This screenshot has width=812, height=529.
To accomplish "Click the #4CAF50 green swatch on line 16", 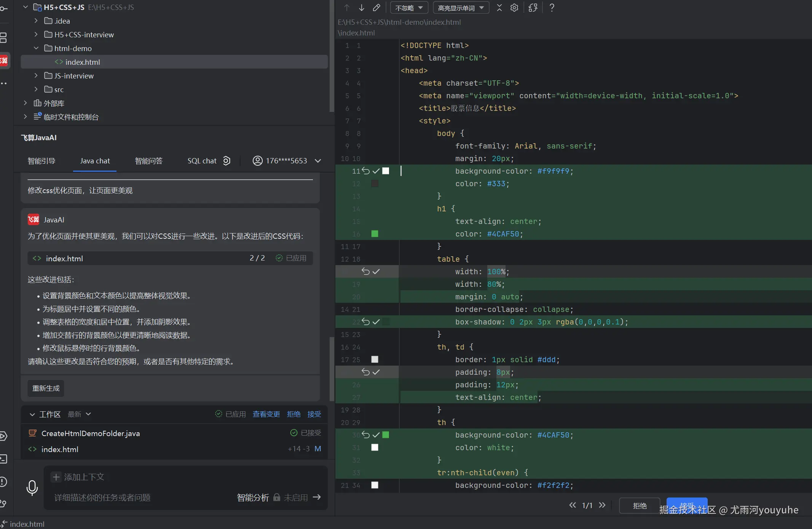I will (x=375, y=234).
